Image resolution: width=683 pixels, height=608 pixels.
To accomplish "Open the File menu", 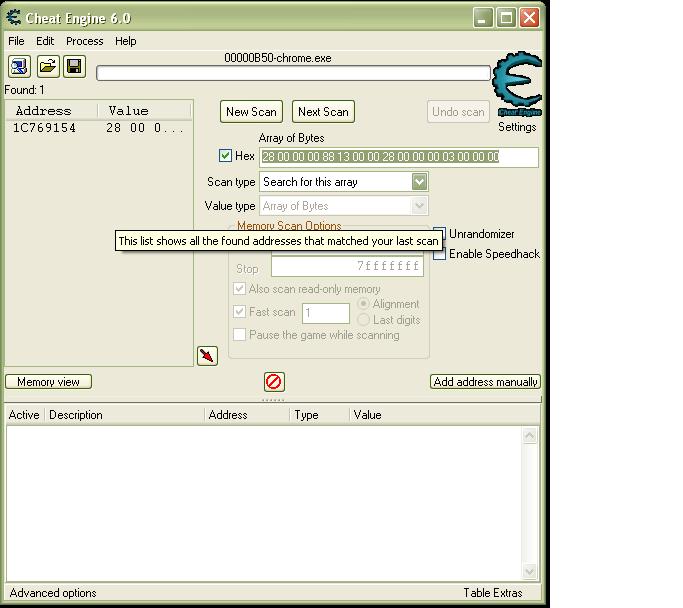I will coord(16,41).
